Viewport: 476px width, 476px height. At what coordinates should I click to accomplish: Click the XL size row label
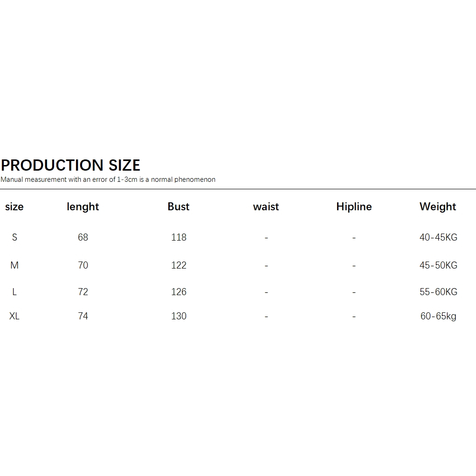pos(14,316)
